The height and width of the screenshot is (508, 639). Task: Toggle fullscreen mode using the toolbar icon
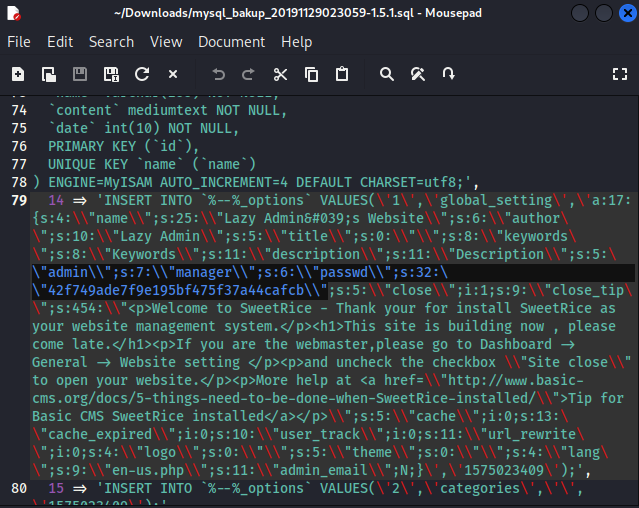pos(619,74)
